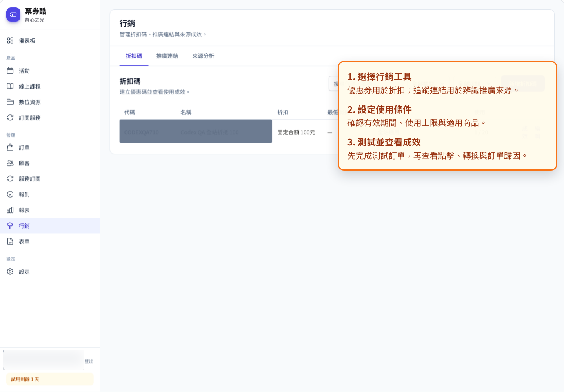564x392 pixels.
Task: Switch to the 推廣連結 tab
Action: click(167, 56)
